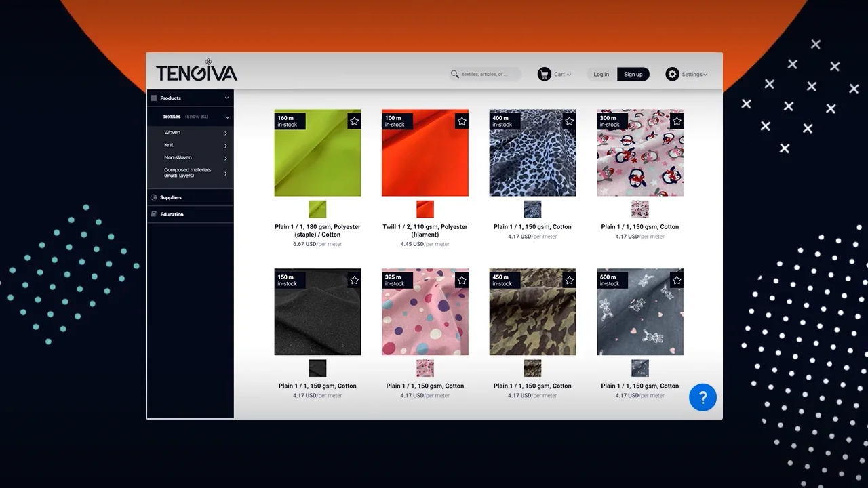
Task: Expand the Non-Woven category arrow
Action: [226, 159]
